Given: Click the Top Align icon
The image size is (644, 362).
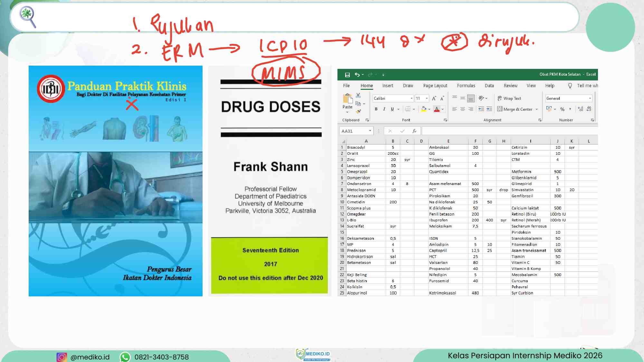Looking at the screenshot, I should click(455, 97).
